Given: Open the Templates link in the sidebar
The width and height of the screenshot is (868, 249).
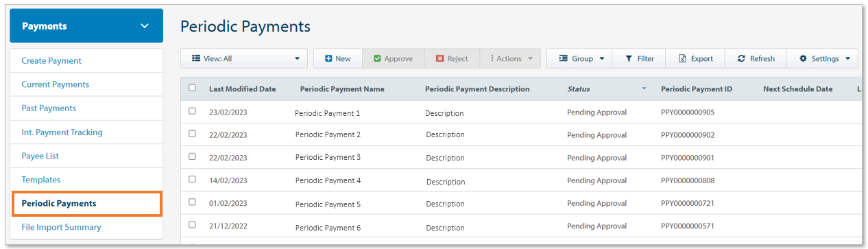Looking at the screenshot, I should (x=41, y=180).
